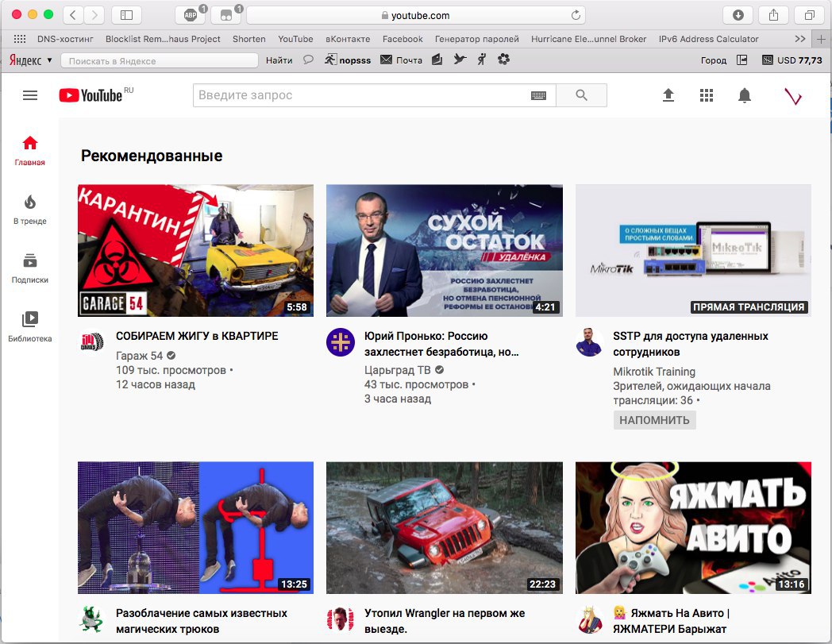
Task: Click the Safari forward arrow
Action: (x=94, y=15)
